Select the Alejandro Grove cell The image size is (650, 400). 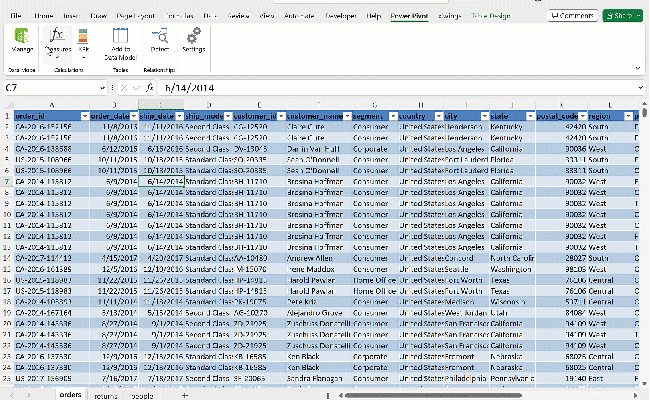click(318, 313)
